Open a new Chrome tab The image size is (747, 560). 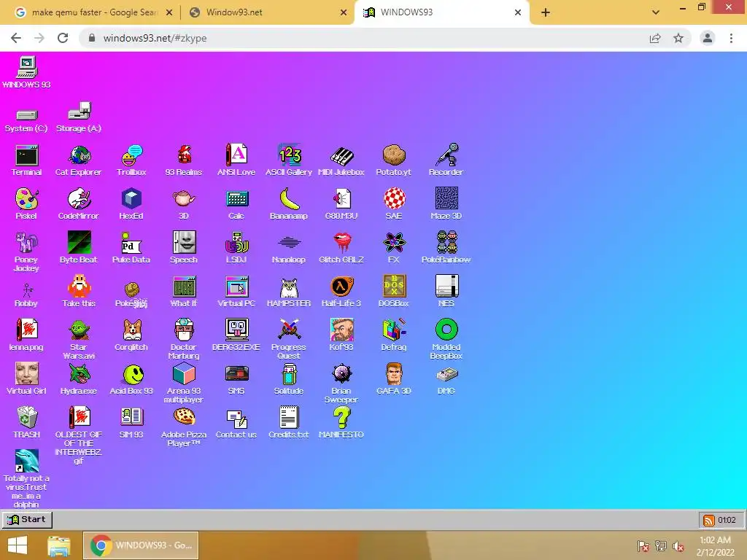click(546, 13)
